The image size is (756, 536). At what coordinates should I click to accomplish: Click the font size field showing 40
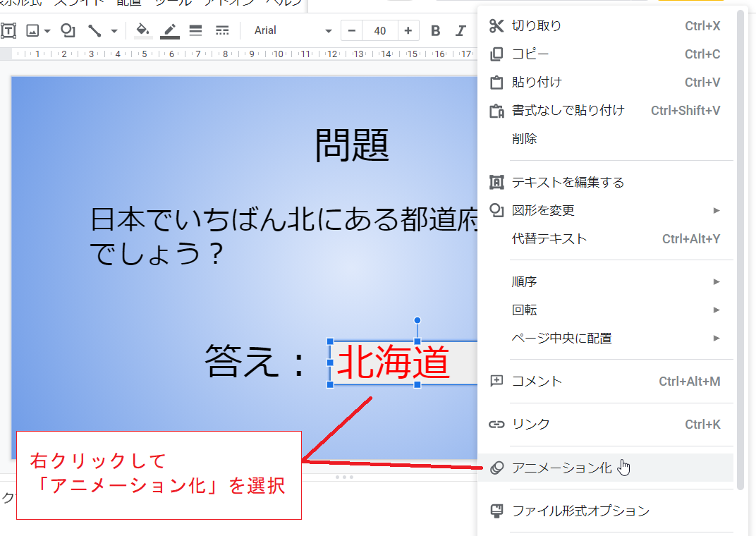[380, 31]
